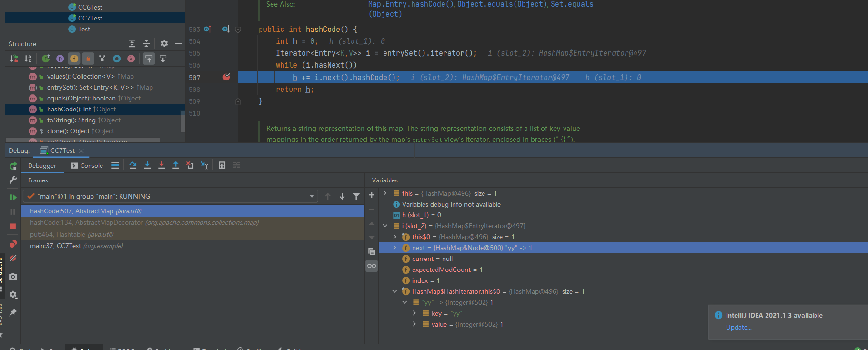Expand the 'this' variable node

coord(385,193)
